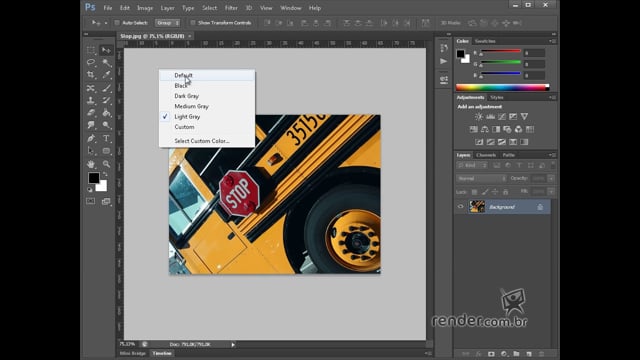Image resolution: width=640 pixels, height=360 pixels.
Task: Select the Move tool
Action: coord(106,50)
